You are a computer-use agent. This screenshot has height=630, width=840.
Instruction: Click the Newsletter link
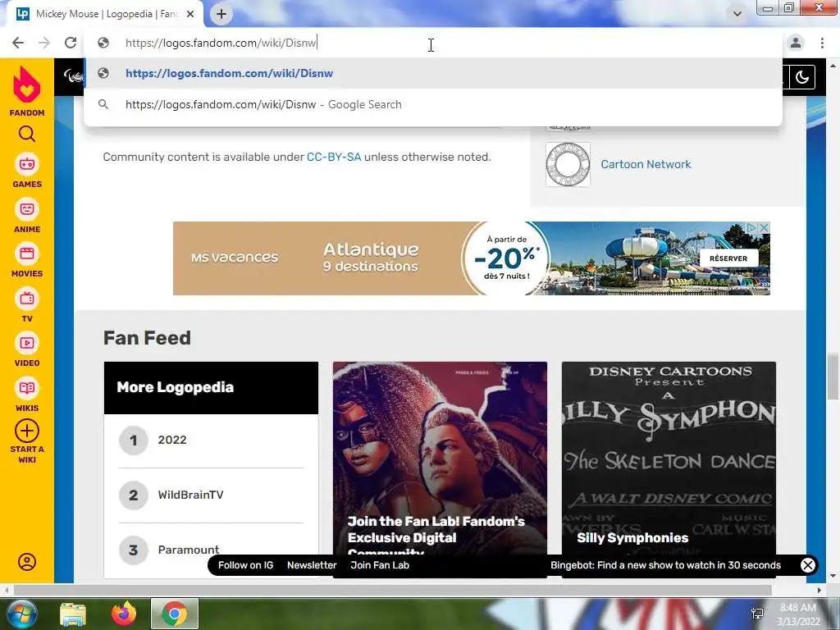tap(312, 565)
